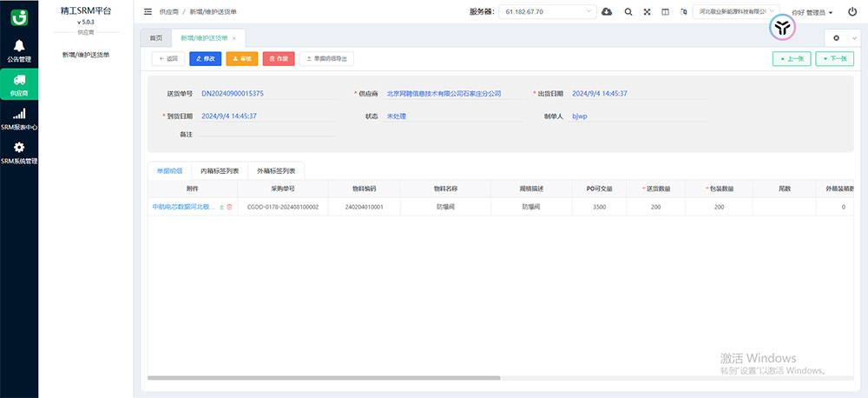The image size is (868, 398).
Task: Switch to the 内箱标签列表 tab
Action: (220, 170)
